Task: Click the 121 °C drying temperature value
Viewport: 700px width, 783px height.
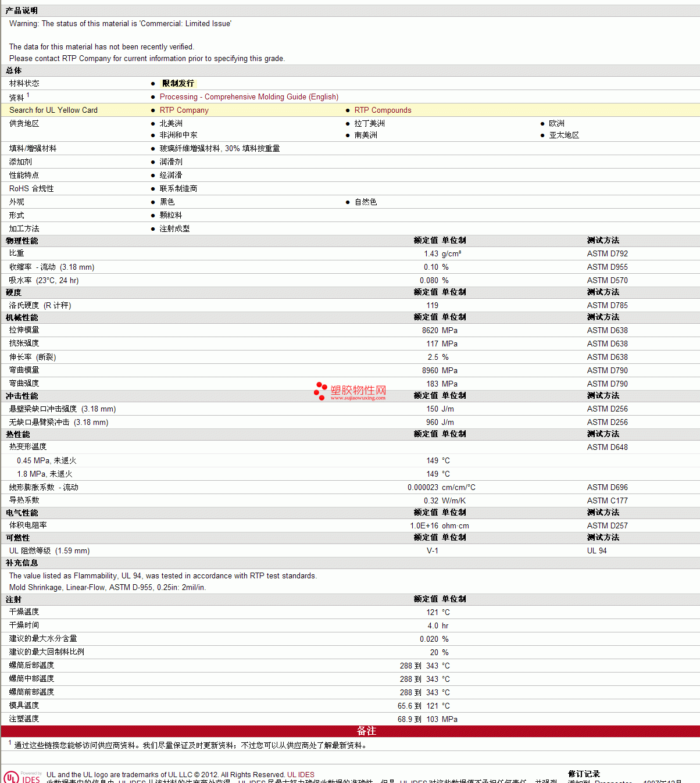Action: [438, 613]
